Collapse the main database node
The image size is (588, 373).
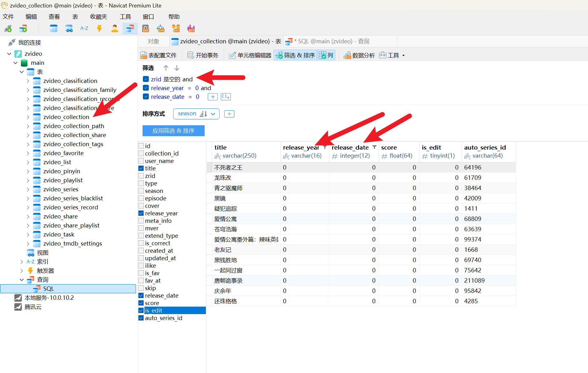coord(15,63)
